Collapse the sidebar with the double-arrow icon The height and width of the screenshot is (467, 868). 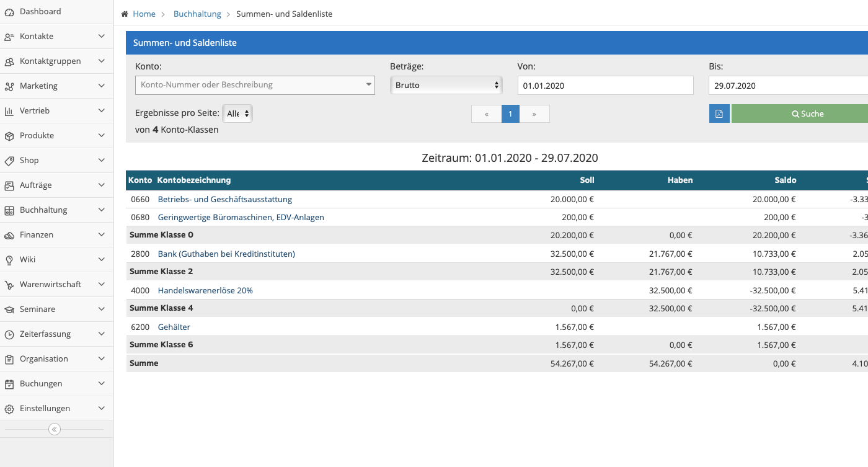[55, 429]
